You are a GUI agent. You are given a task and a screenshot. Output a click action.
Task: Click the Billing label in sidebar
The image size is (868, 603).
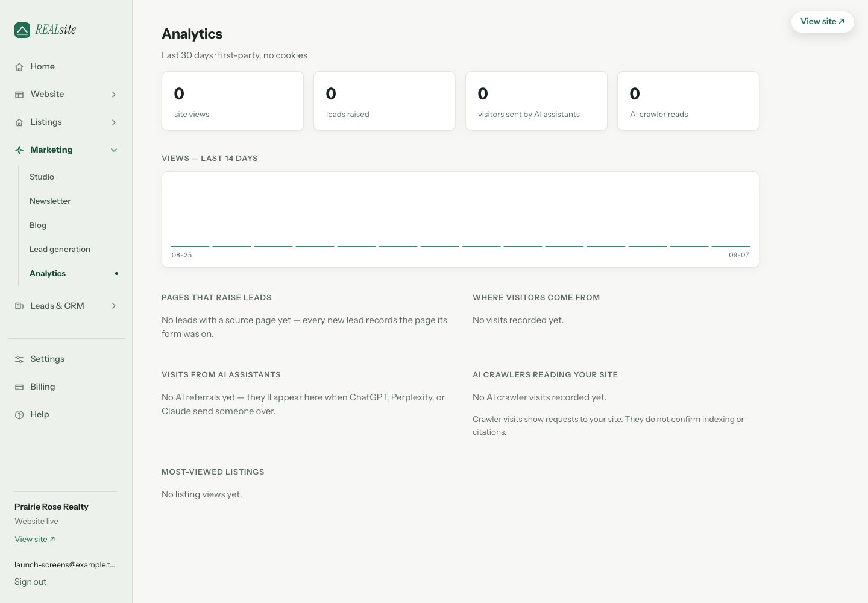42,387
